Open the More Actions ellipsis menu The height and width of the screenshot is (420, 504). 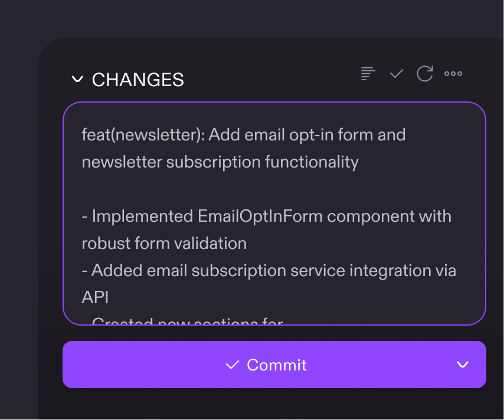coord(453,73)
